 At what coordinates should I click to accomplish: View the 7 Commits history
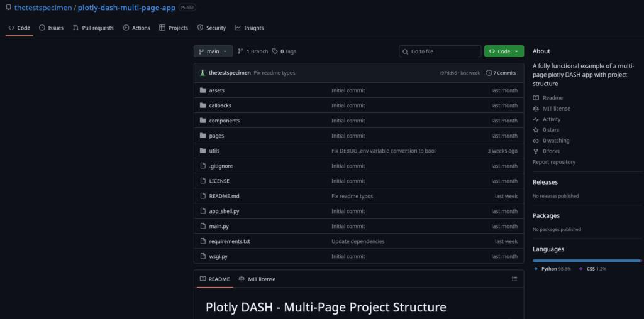(x=501, y=73)
